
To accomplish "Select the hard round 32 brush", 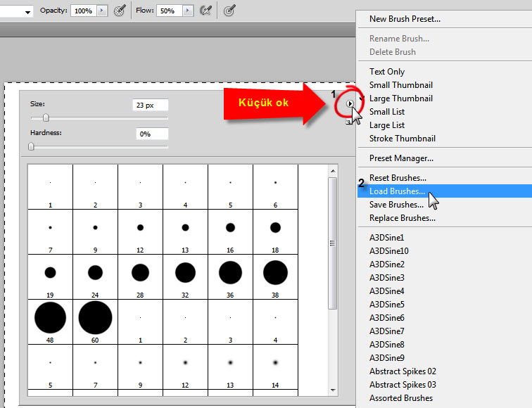I will pyautogui.click(x=185, y=276).
